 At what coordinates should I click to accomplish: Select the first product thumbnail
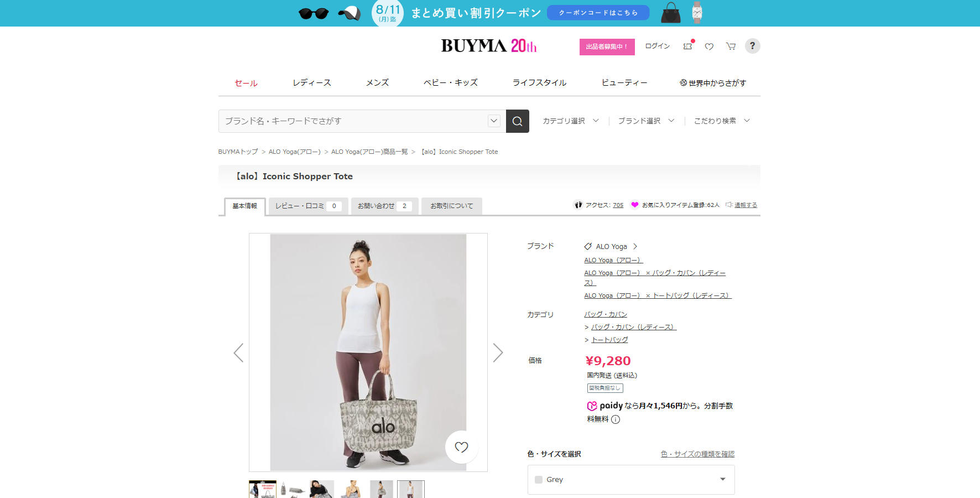point(263,489)
